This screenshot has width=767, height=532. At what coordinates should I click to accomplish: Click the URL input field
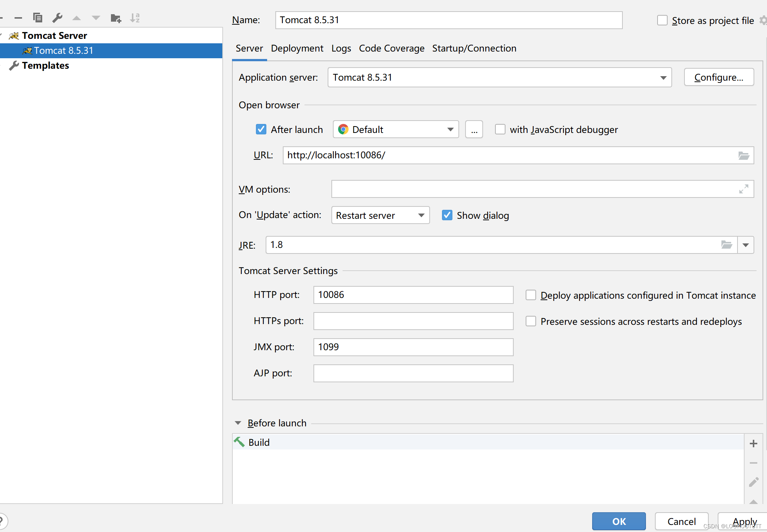coord(518,155)
